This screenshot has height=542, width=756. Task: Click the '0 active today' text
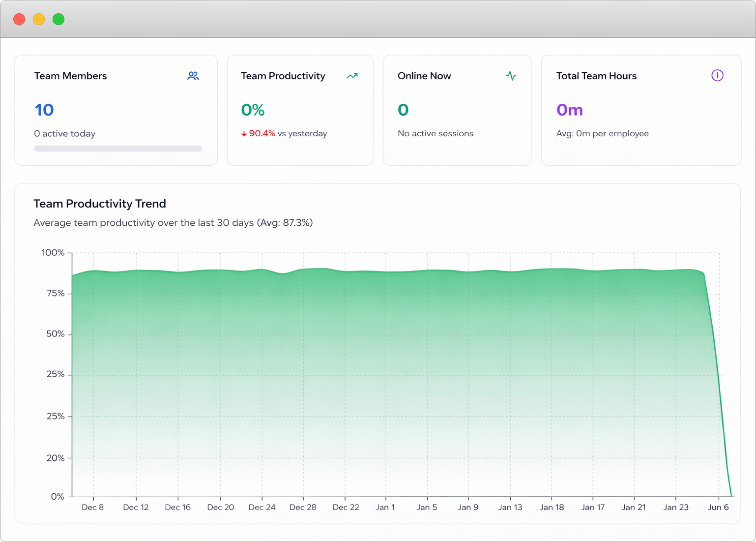pyautogui.click(x=65, y=133)
